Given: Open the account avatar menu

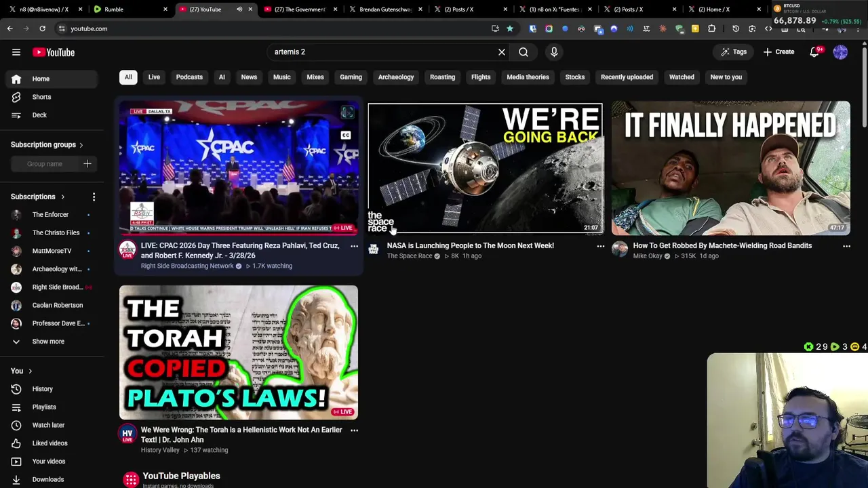Looking at the screenshot, I should [x=840, y=52].
